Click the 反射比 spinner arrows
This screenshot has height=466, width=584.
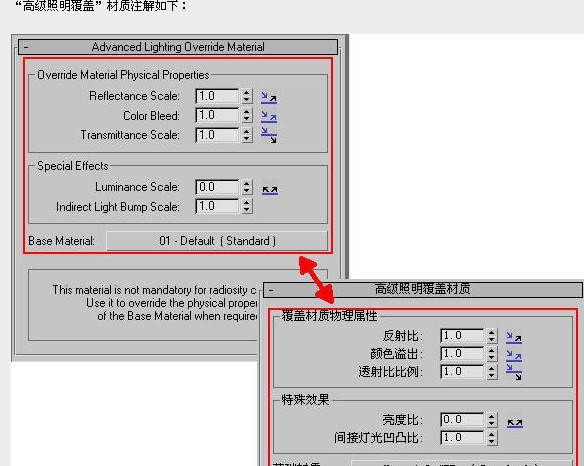click(492, 336)
